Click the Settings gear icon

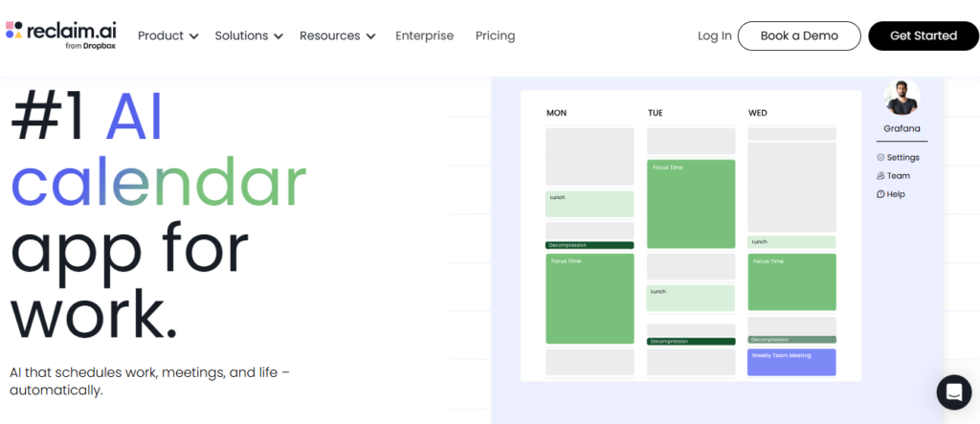[880, 158]
